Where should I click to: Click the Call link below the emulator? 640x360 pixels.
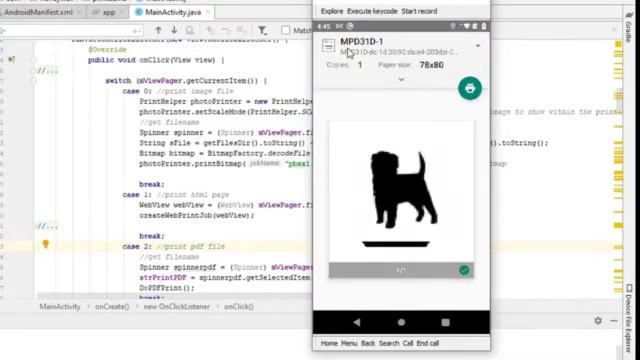click(408, 343)
